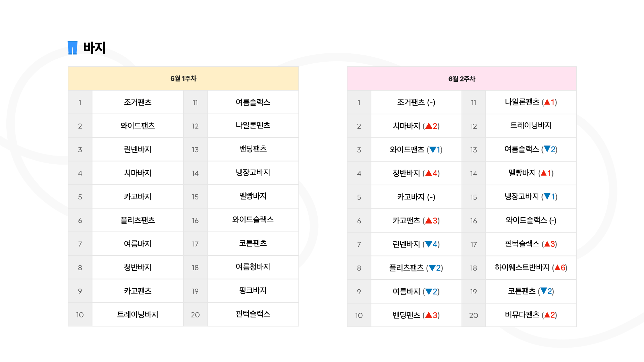Screen dimensions: 644x362
Task: Click the red up arrow beside 나일론팬츠 in week 2
Action: point(547,102)
